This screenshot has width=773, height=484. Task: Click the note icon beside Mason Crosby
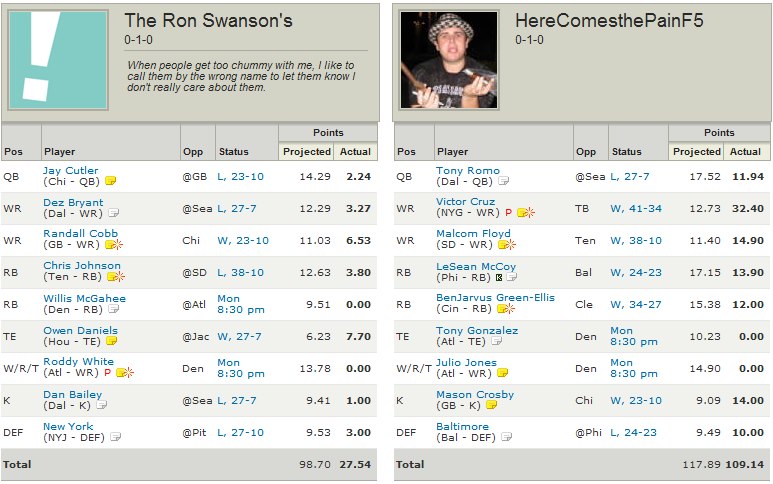pos(491,405)
